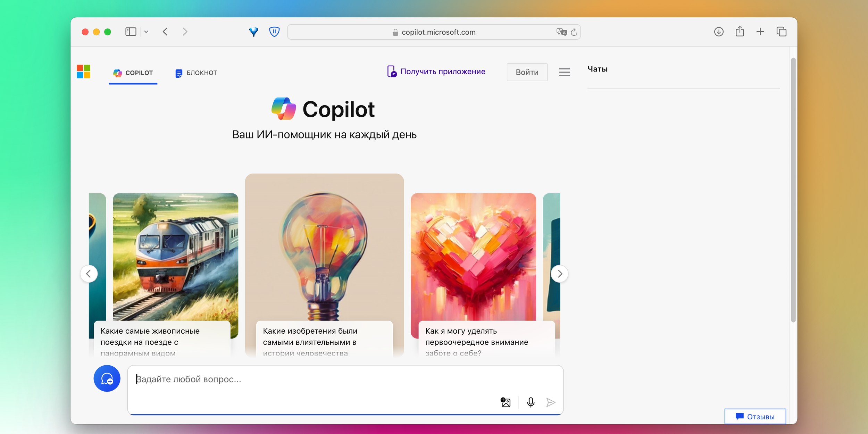
Task: Select the heart self-care suggestion card
Action: 473,266
